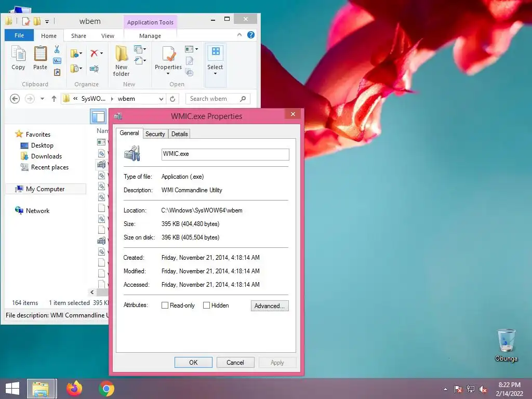Screen dimensions: 532x399
Task: Open the Easy access dropdown
Action: [140, 61]
